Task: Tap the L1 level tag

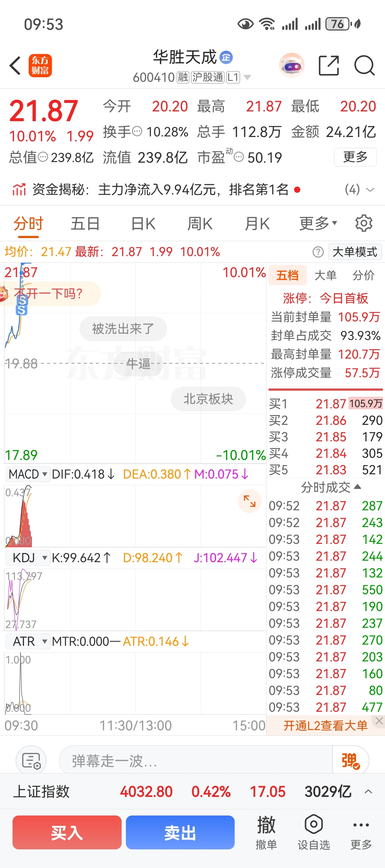Action: pos(233,78)
